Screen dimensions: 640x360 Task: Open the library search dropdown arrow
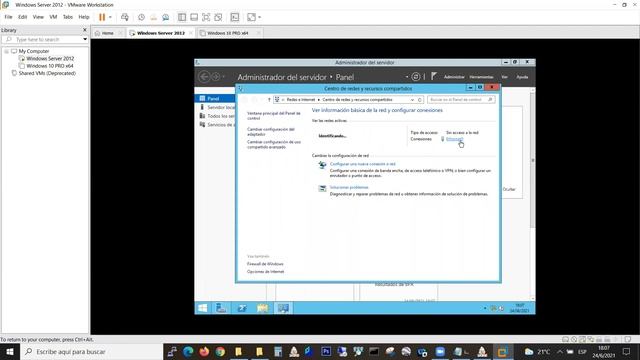click(x=85, y=40)
